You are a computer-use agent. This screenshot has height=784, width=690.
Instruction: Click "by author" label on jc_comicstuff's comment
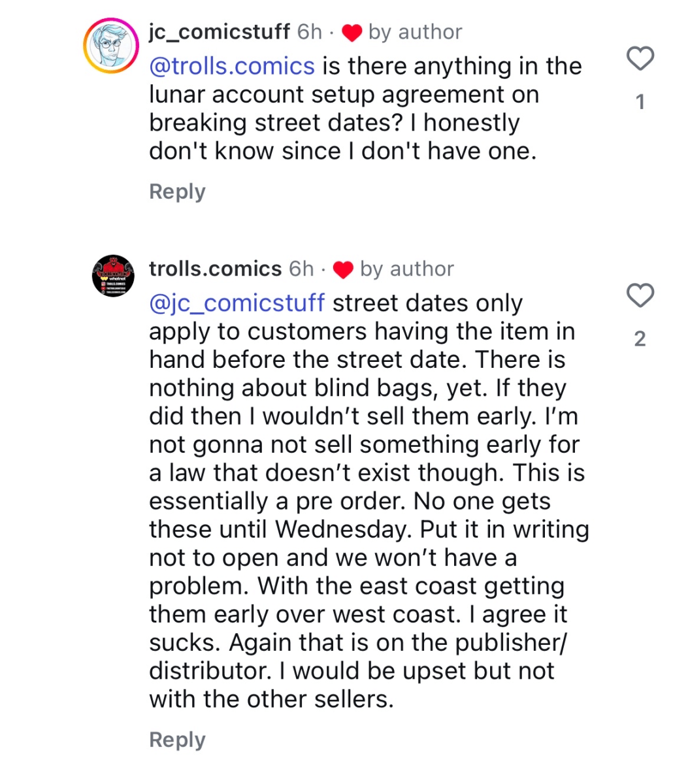(x=415, y=32)
